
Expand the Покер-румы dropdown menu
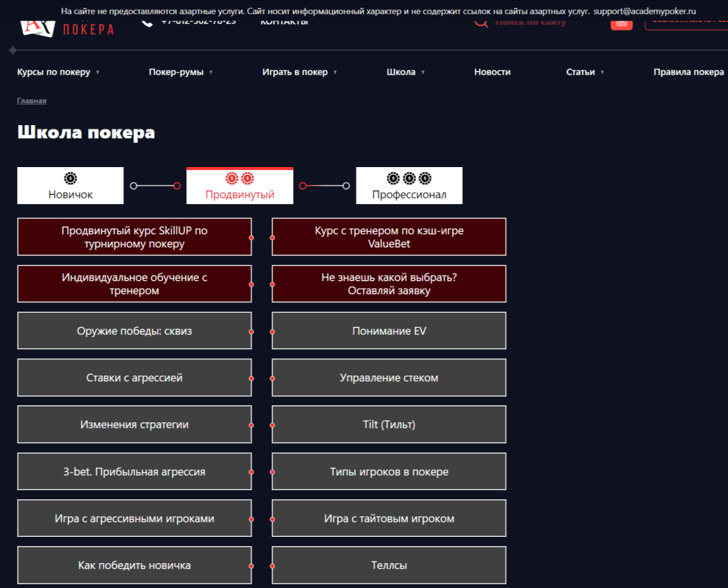(x=181, y=72)
